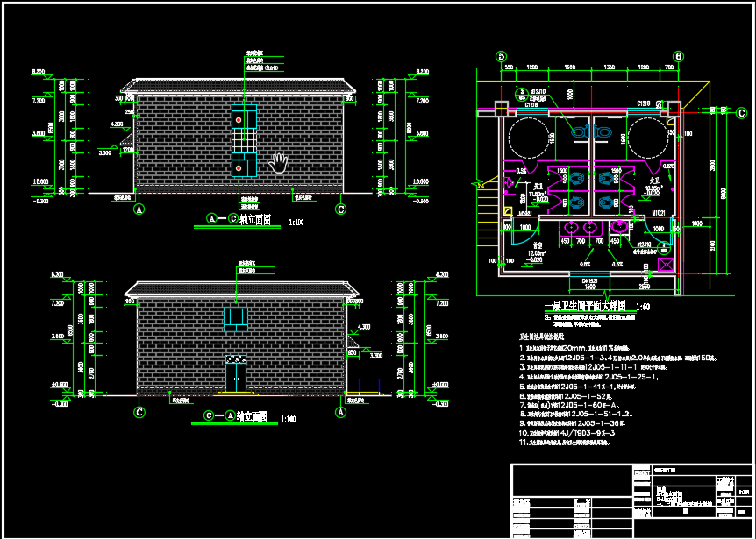The image size is (756, 539).
Task: Click the 650 dimension in C–A elevation
Action: click(351, 352)
